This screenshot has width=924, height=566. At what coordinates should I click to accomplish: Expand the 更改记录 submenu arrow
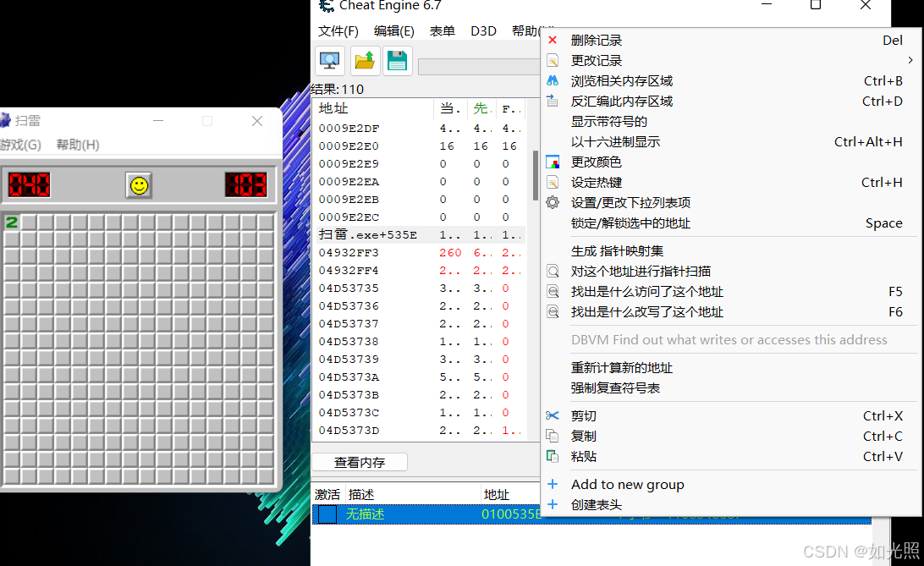point(910,60)
